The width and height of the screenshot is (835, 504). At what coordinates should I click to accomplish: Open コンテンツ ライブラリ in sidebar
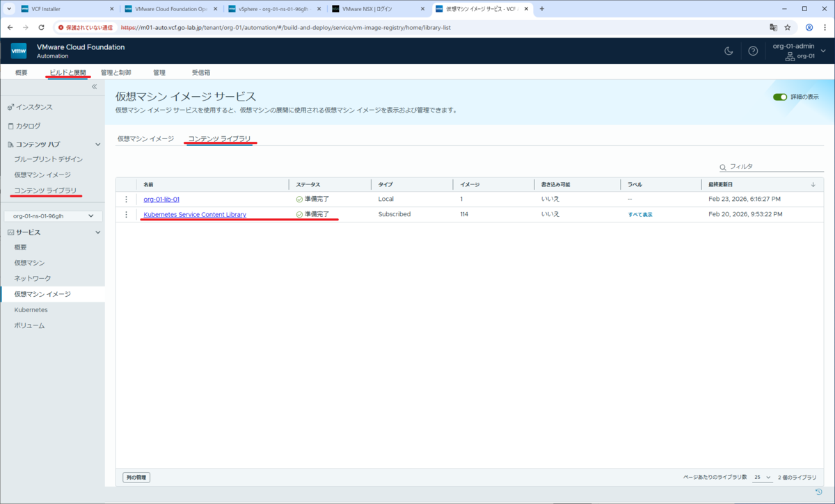pos(45,190)
